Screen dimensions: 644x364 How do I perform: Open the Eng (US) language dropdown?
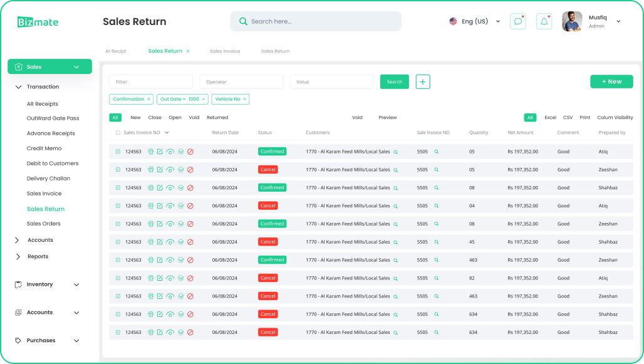pyautogui.click(x=475, y=21)
